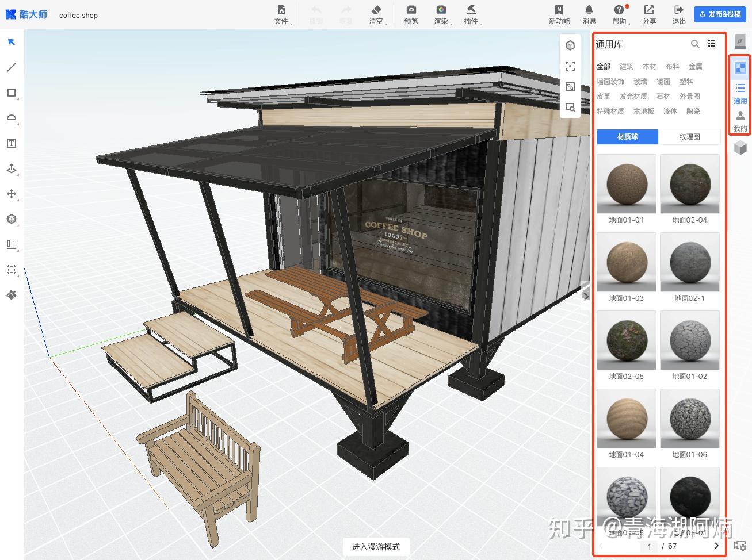Open the 渲染 render dropdown
The width and height of the screenshot is (752, 560).
click(441, 15)
